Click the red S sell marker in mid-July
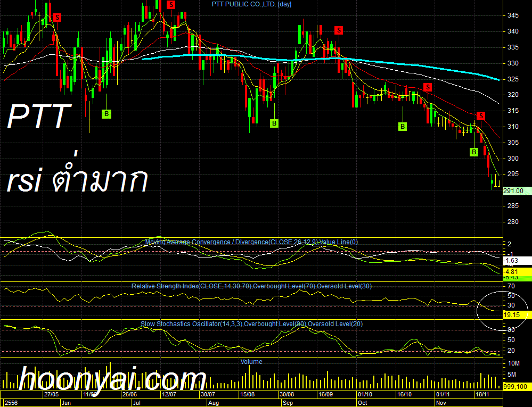 171,4
